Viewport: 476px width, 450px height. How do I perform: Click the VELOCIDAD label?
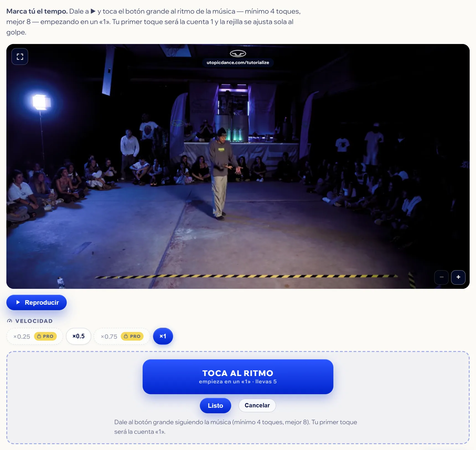tap(34, 321)
